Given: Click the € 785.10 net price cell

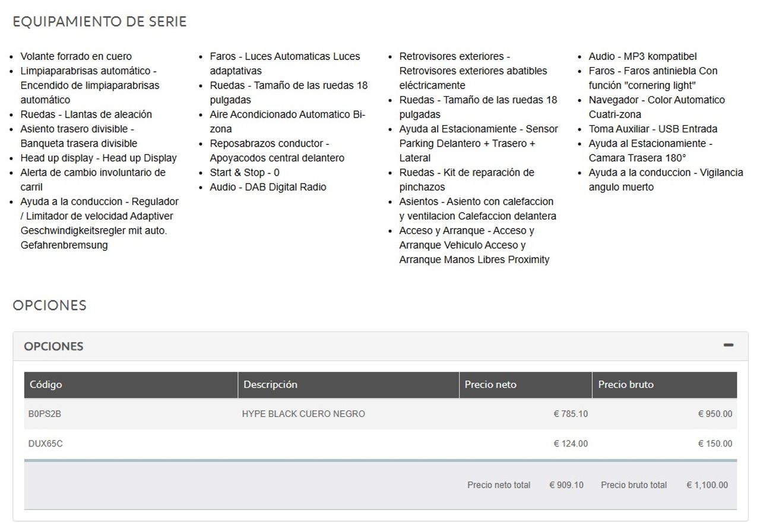Looking at the screenshot, I should click(x=571, y=414).
